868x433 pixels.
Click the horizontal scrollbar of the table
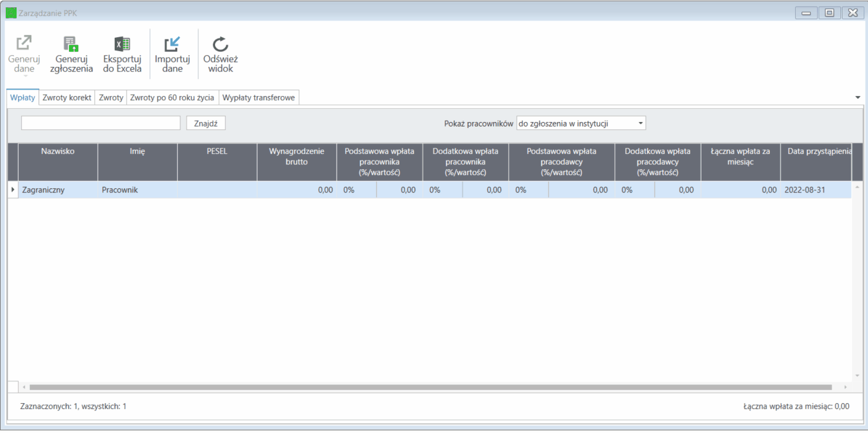(430, 387)
